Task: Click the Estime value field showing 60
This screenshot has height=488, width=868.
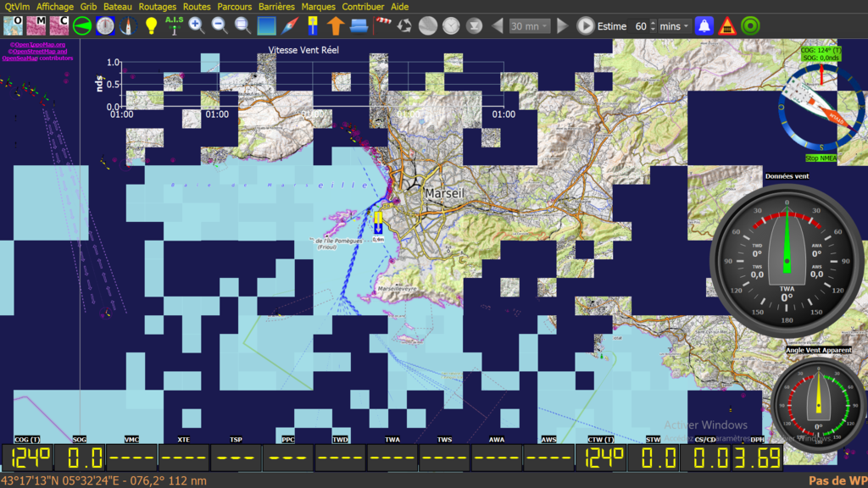Action: [x=640, y=26]
